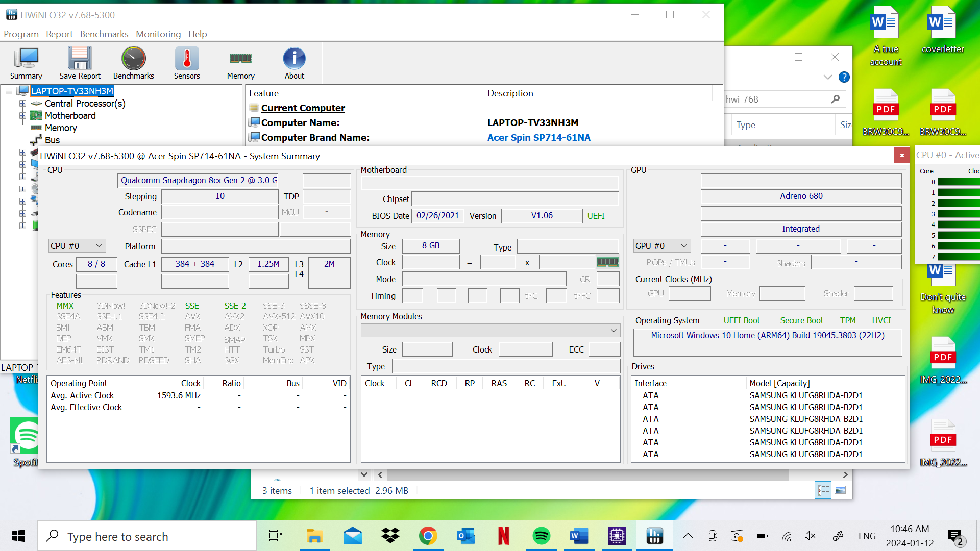Image resolution: width=980 pixels, height=551 pixels.
Task: Launch the Sensors thermometer tool
Action: click(x=187, y=63)
